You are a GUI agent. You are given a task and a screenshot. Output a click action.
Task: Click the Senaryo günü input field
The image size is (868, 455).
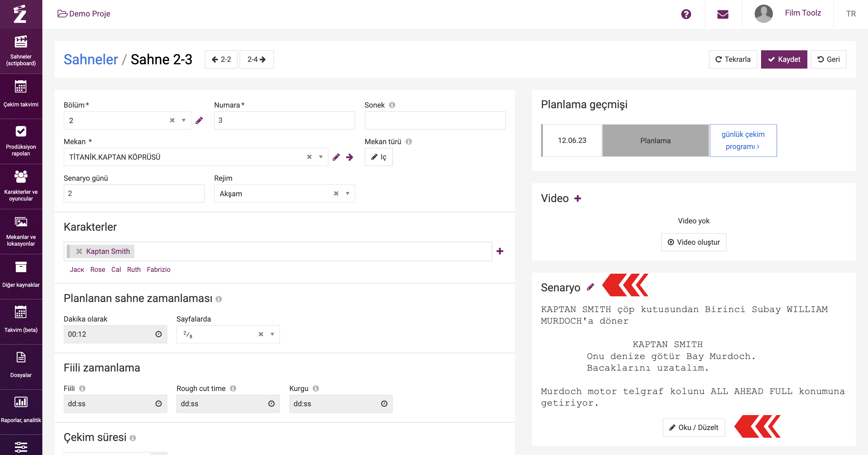tap(134, 194)
